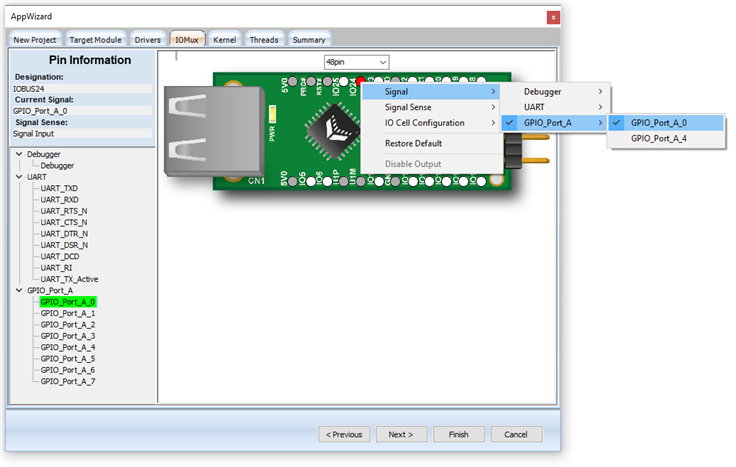Select GPIO_Port_A_3 in the tree

pyautogui.click(x=68, y=336)
